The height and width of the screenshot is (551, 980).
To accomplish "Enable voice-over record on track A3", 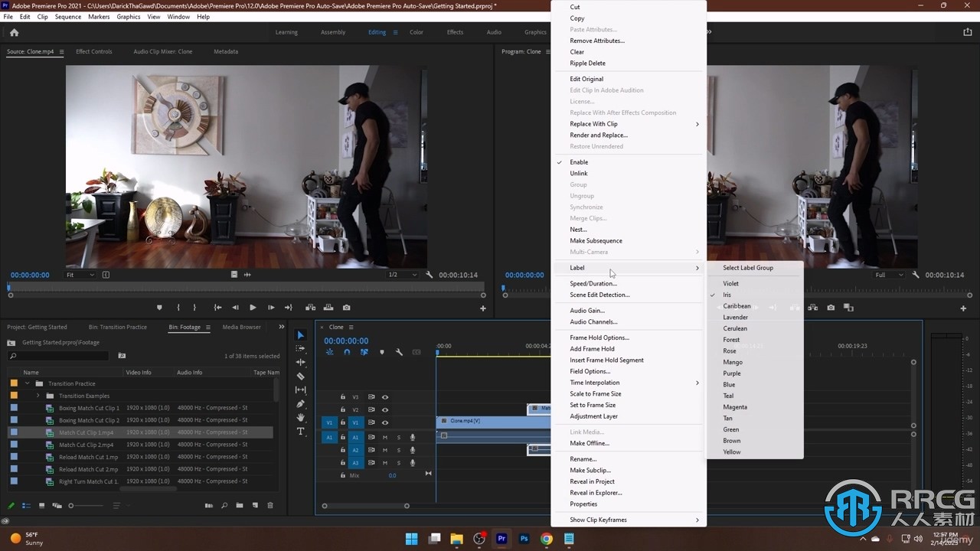I will pos(413,462).
